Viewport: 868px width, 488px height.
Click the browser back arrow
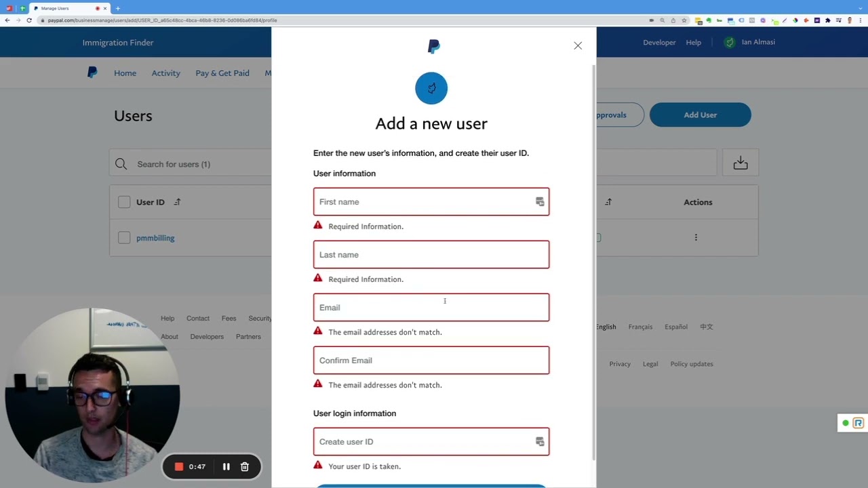(x=7, y=20)
